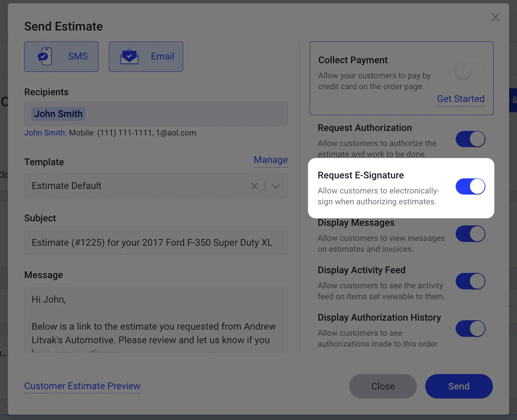
Task: Toggle the Display Activity Feed switch
Action: point(470,281)
